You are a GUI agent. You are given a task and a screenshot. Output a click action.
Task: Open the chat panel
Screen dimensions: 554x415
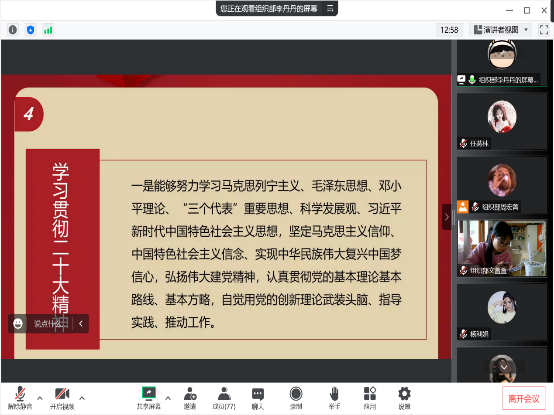(x=258, y=398)
